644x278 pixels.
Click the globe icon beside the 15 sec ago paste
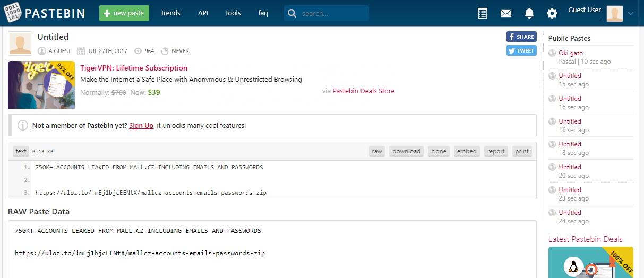pyautogui.click(x=552, y=76)
